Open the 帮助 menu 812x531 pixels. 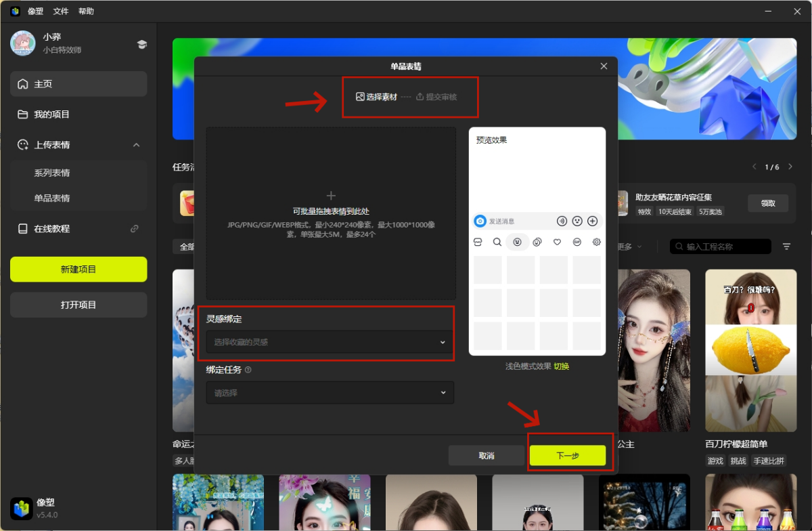[x=86, y=12]
